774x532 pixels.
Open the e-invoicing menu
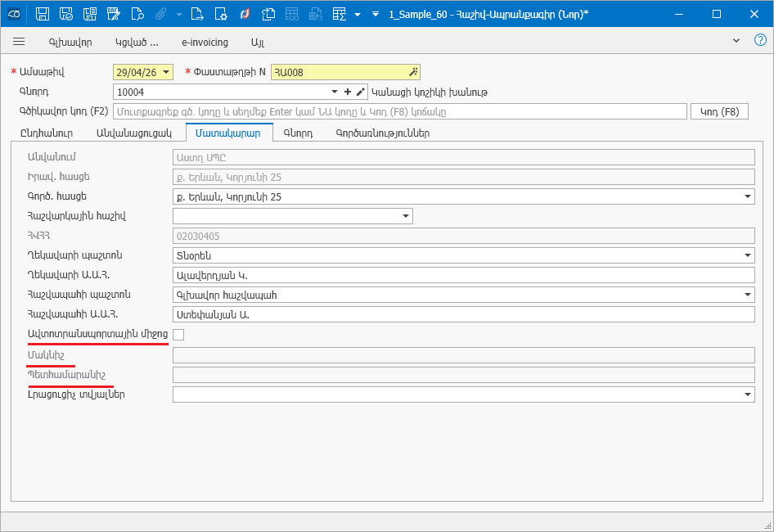pyautogui.click(x=205, y=43)
